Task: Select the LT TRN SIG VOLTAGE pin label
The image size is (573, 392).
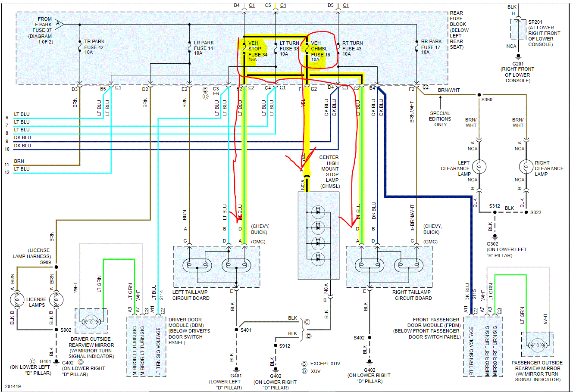Action: [159, 352]
